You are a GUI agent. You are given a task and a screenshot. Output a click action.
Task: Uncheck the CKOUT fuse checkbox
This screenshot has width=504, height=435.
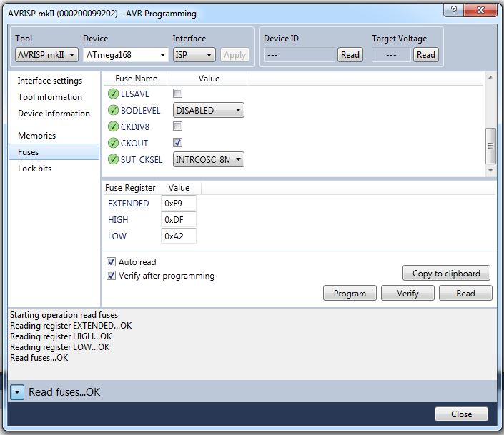177,142
